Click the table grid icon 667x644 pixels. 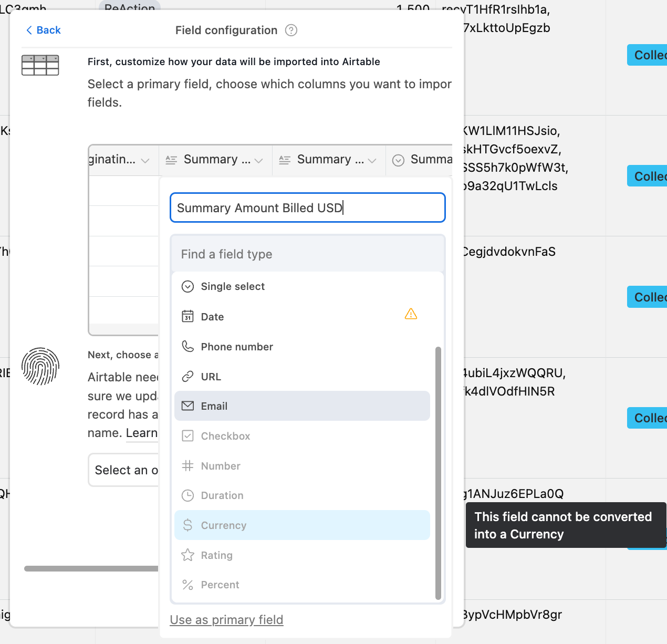pos(40,65)
